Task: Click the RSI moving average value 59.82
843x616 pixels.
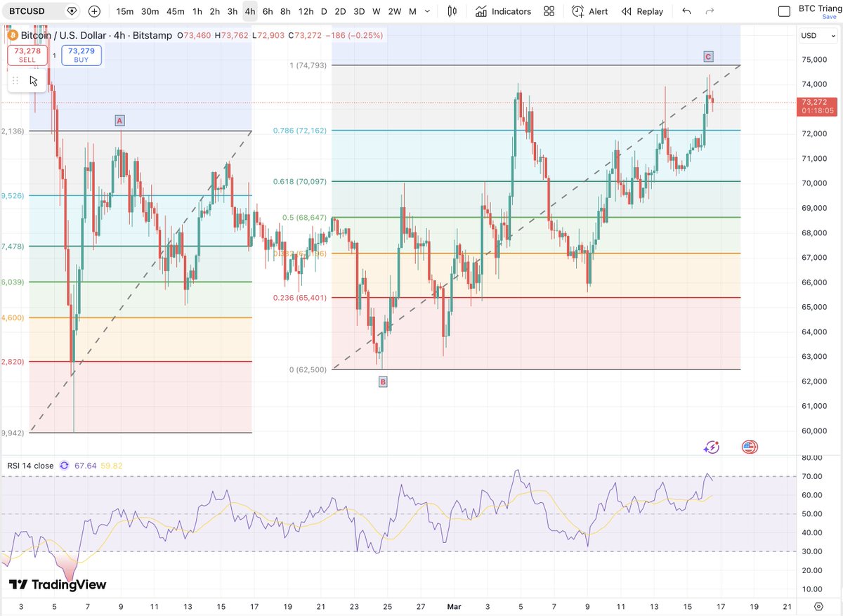Action: coord(112,465)
